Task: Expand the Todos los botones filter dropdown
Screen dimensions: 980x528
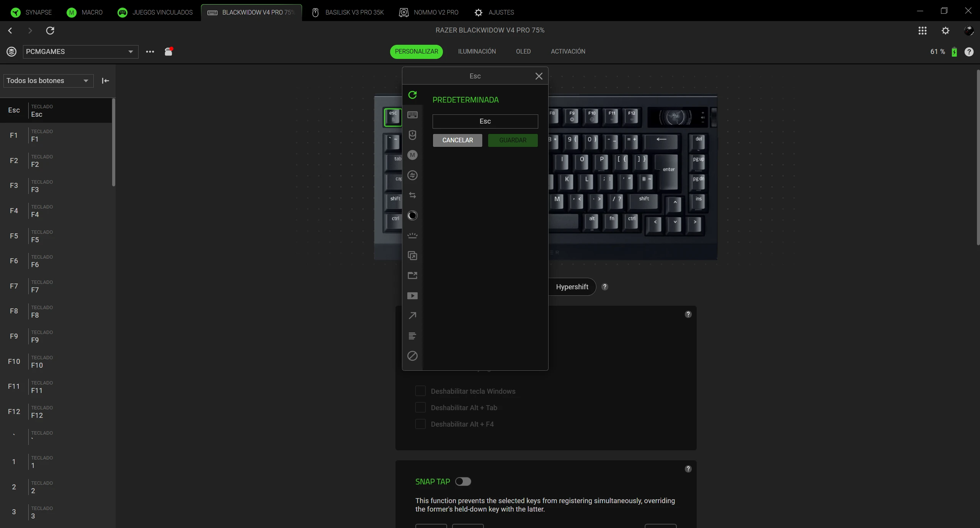Action: tap(48, 81)
